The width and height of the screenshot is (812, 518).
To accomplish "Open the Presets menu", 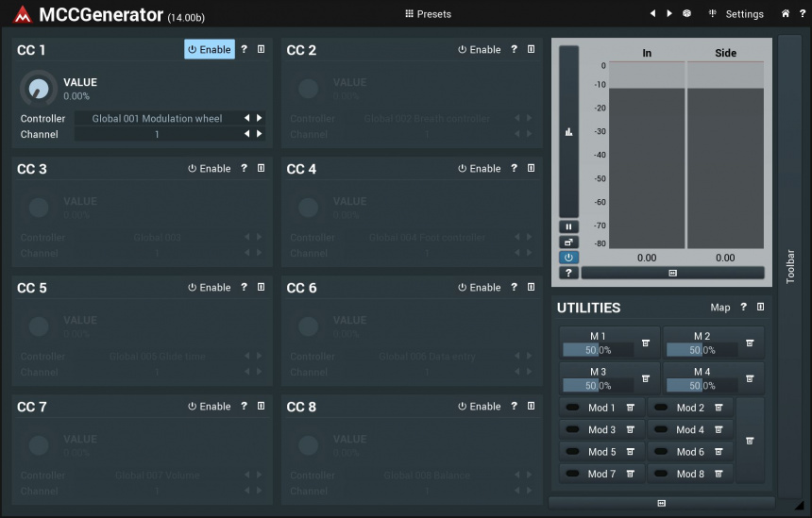I will 428,14.
